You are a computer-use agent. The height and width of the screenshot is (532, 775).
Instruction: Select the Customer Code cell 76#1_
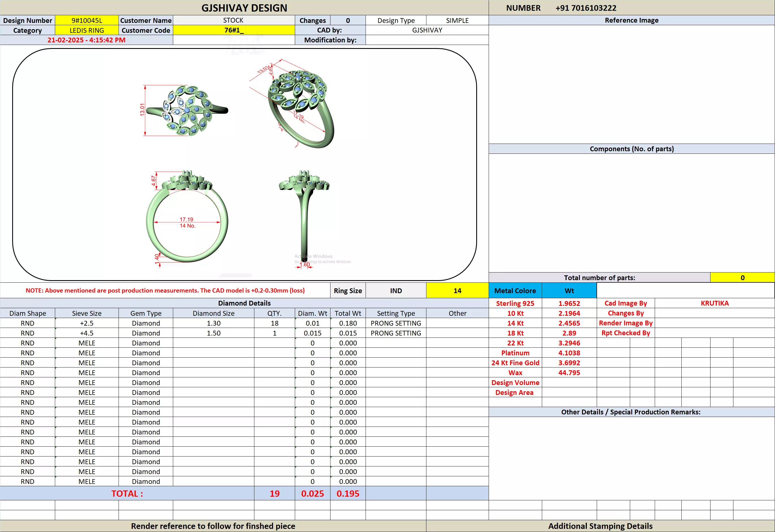point(233,30)
